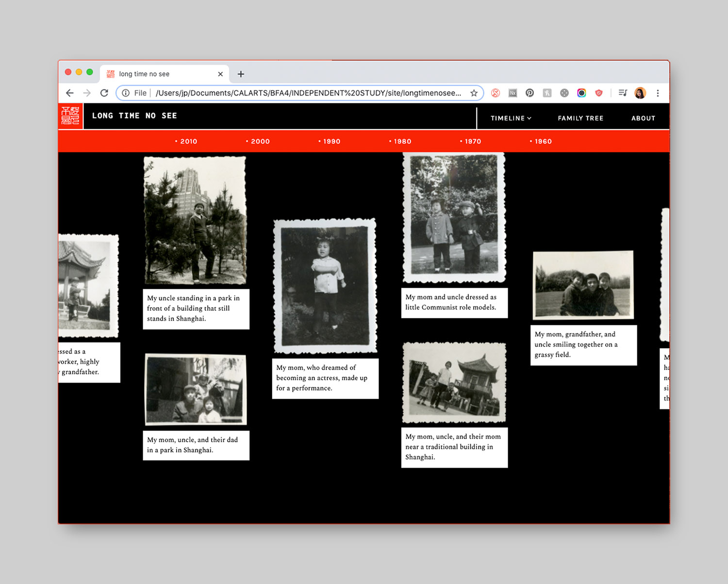Go back using the browser back arrow
Image resolution: width=728 pixels, height=584 pixels.
(x=69, y=93)
